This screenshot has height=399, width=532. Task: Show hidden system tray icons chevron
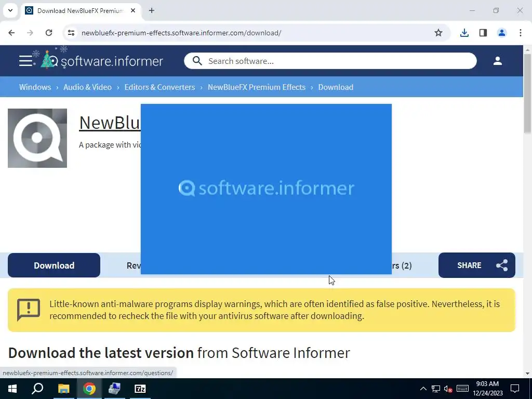[x=423, y=389]
